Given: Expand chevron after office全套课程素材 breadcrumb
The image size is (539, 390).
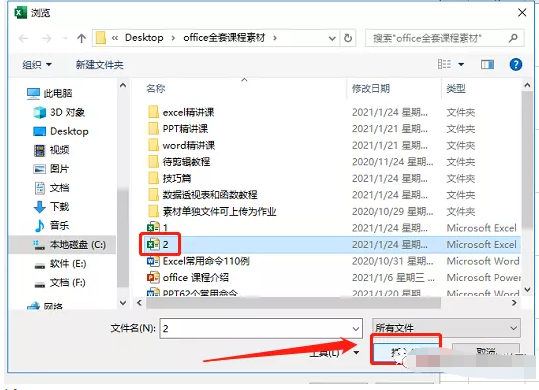Looking at the screenshot, I should [x=275, y=38].
